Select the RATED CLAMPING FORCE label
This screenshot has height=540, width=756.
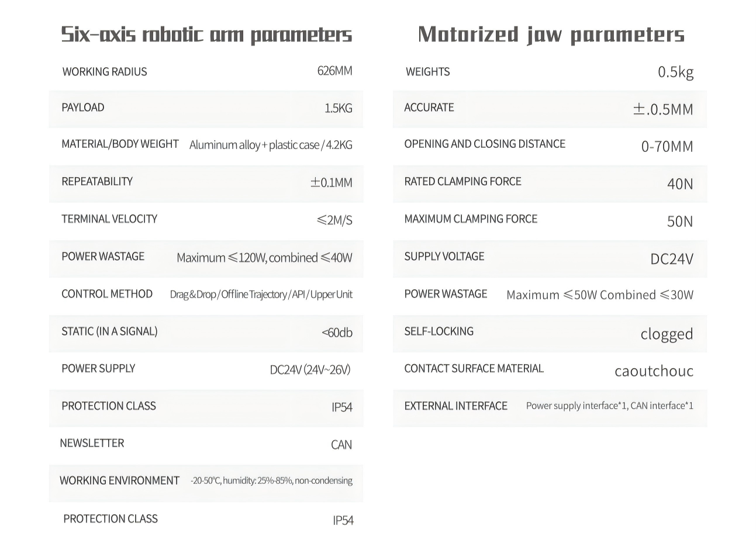pyautogui.click(x=462, y=182)
